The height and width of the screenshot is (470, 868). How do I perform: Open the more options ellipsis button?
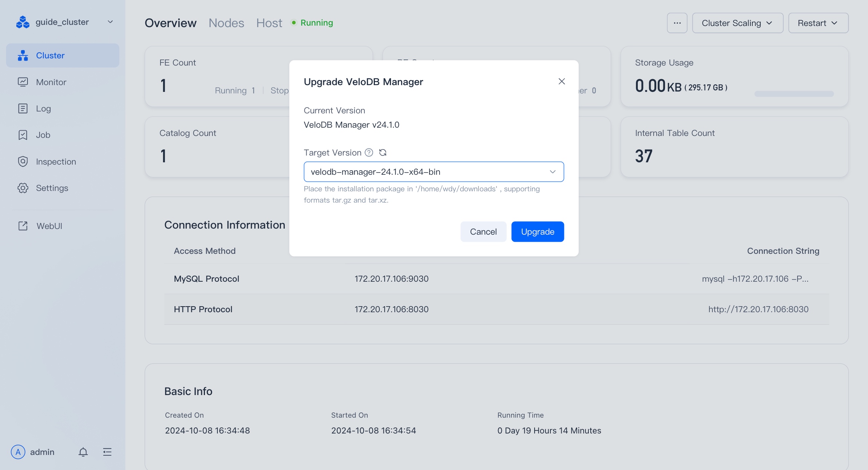click(677, 23)
